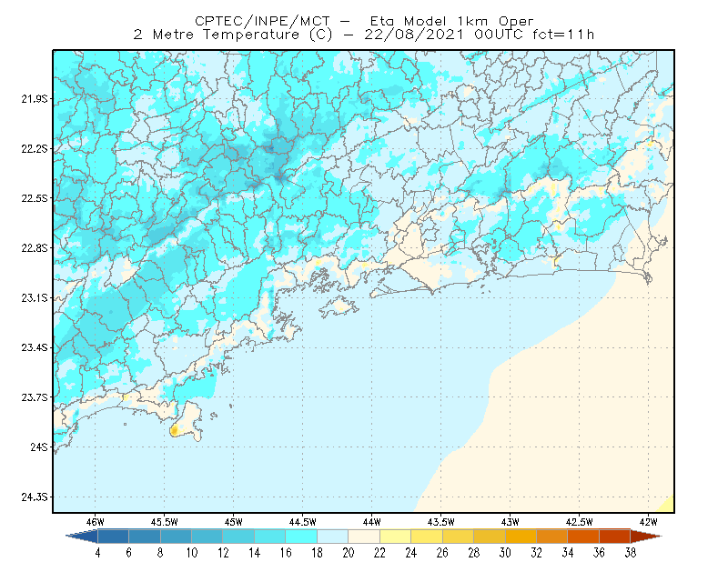Click the 42W longitude axis label

[648, 522]
